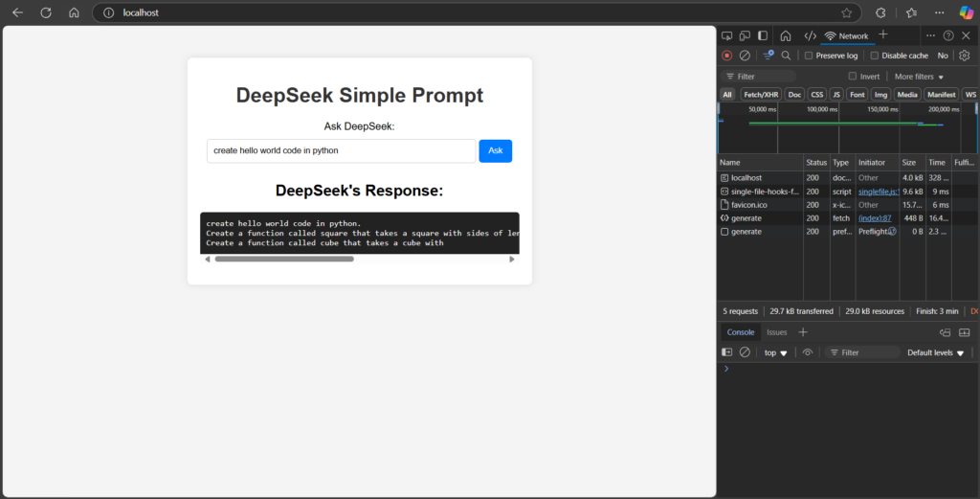
Task: Filter requests by Doc type
Action: click(794, 95)
